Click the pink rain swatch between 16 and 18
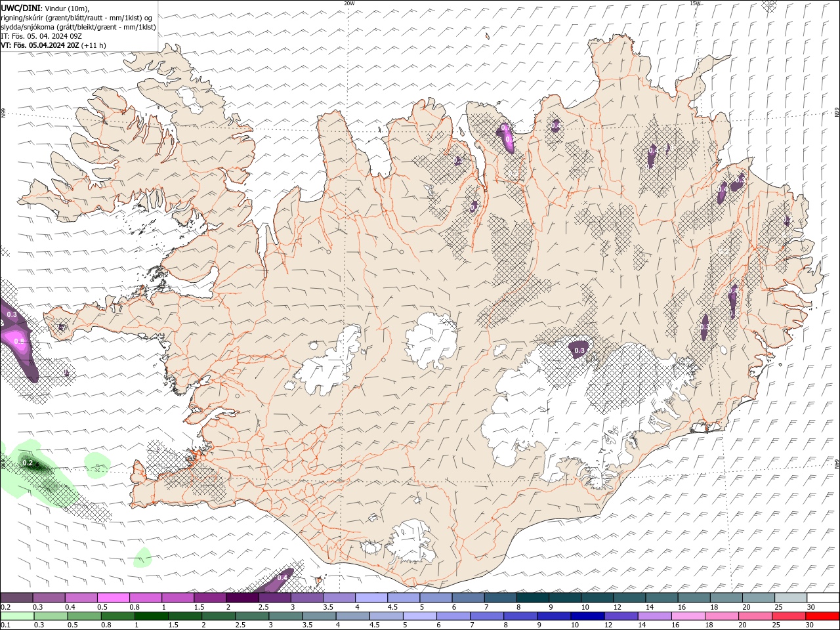The height and width of the screenshot is (630, 840). (x=688, y=616)
